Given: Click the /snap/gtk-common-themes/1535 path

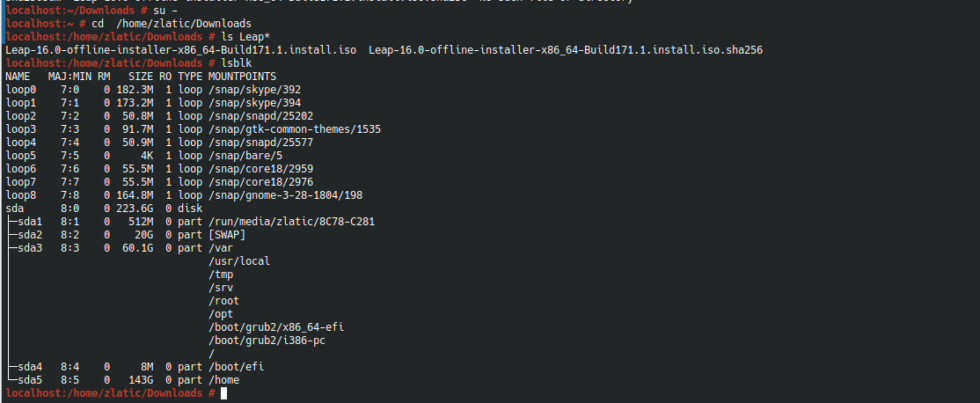Looking at the screenshot, I should [x=294, y=129].
